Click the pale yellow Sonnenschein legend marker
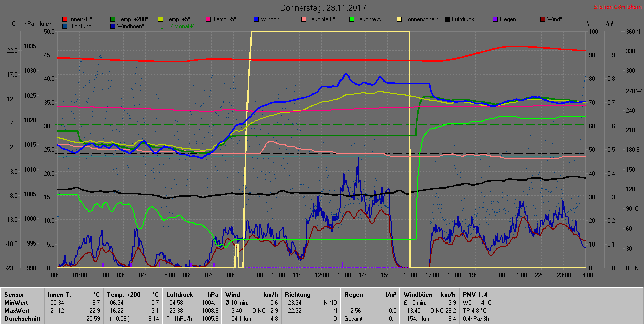 [x=399, y=19]
